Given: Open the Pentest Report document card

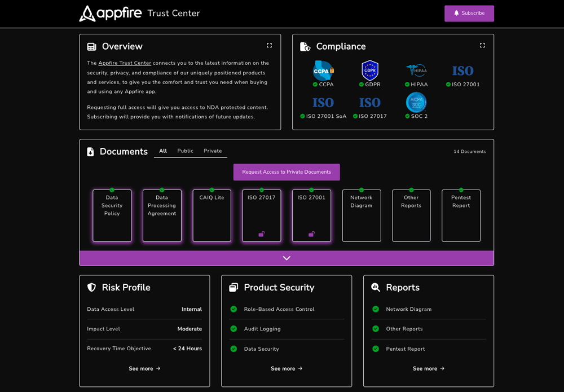Looking at the screenshot, I should (x=461, y=216).
